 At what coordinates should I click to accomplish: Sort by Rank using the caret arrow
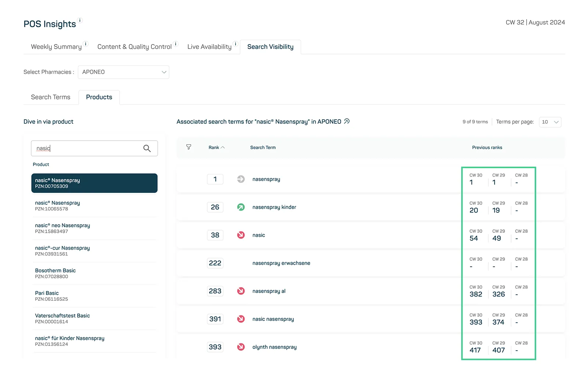(223, 148)
